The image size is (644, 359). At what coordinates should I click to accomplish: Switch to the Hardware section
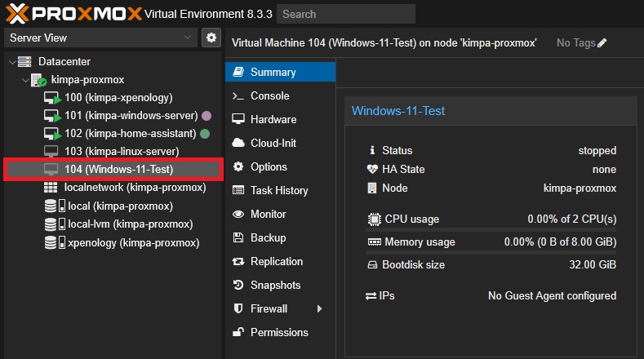(x=273, y=119)
